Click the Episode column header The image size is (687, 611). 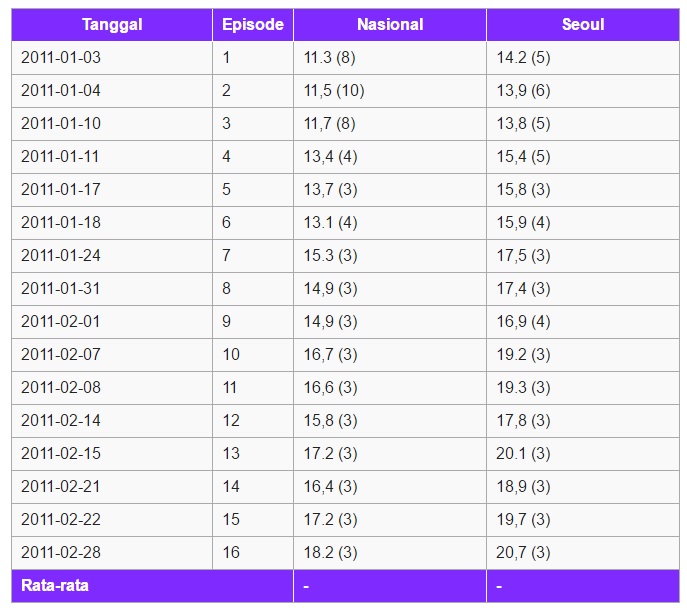(x=253, y=25)
